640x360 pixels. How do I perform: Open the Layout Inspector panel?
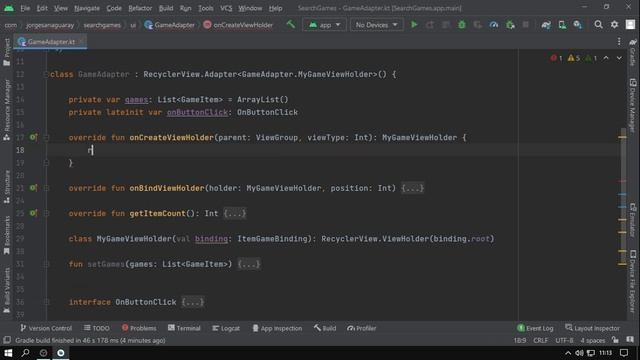[592, 328]
